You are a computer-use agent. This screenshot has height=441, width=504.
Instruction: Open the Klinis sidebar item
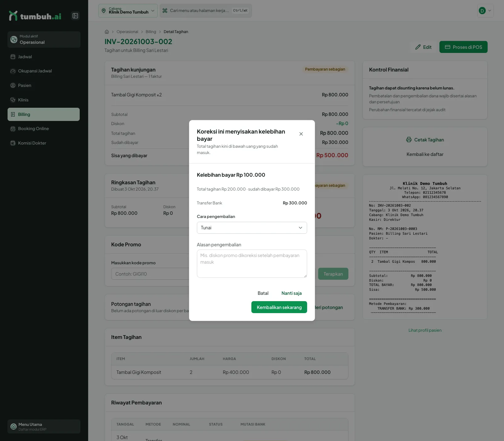point(43,100)
